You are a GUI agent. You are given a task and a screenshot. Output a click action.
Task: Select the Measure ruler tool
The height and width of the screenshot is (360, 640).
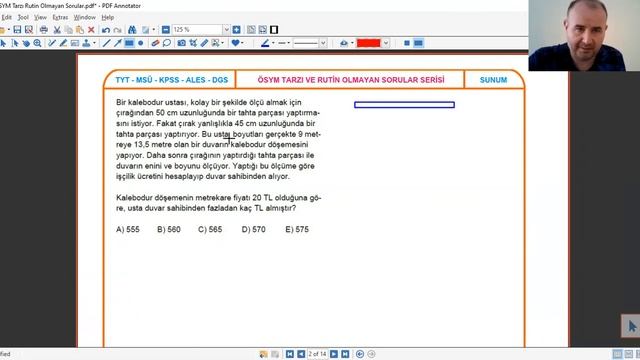(x=204, y=43)
